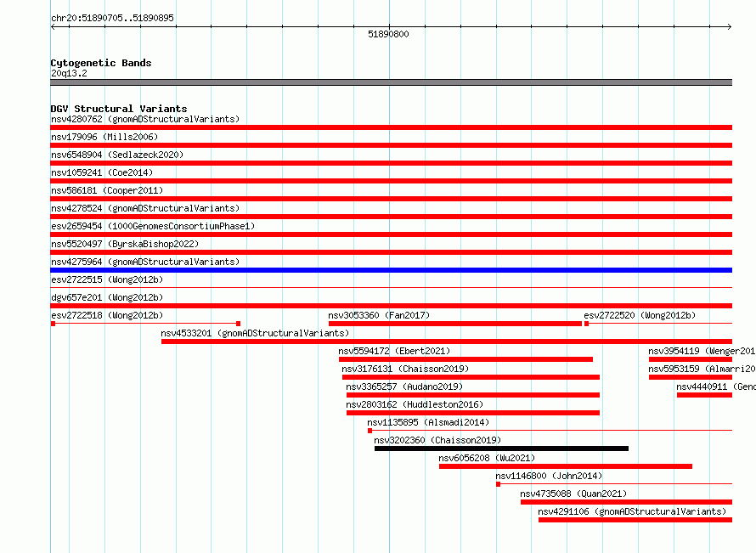This screenshot has width=756, height=553.
Task: Click the esv2722518 (Wong2012b) label
Action: click(x=107, y=315)
